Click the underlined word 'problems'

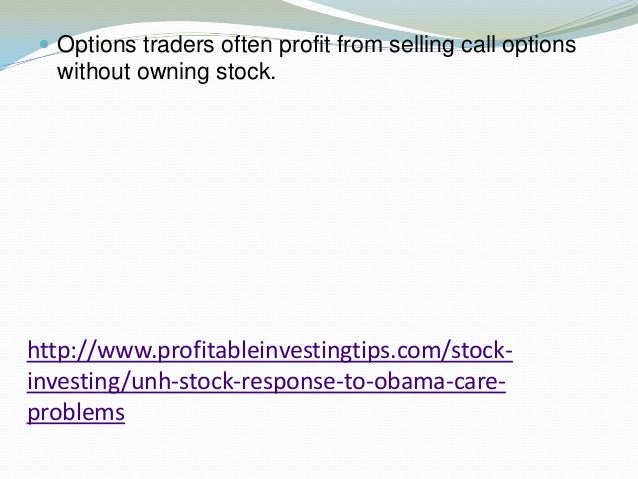(x=75, y=413)
